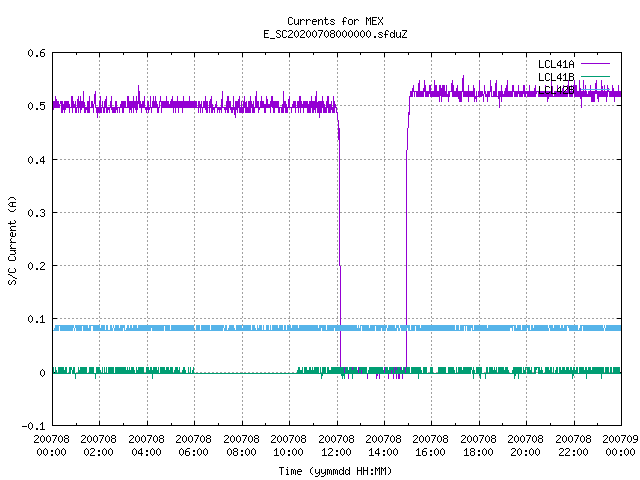The image size is (640, 480).
Task: Click the 200708 10:00 time tick label
Action: [x=289, y=446]
